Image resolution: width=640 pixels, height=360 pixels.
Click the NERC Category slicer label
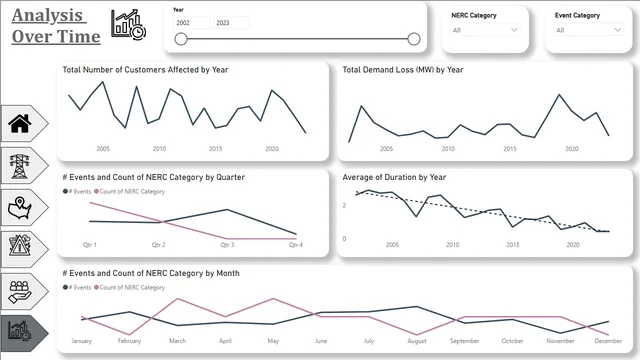474,16
